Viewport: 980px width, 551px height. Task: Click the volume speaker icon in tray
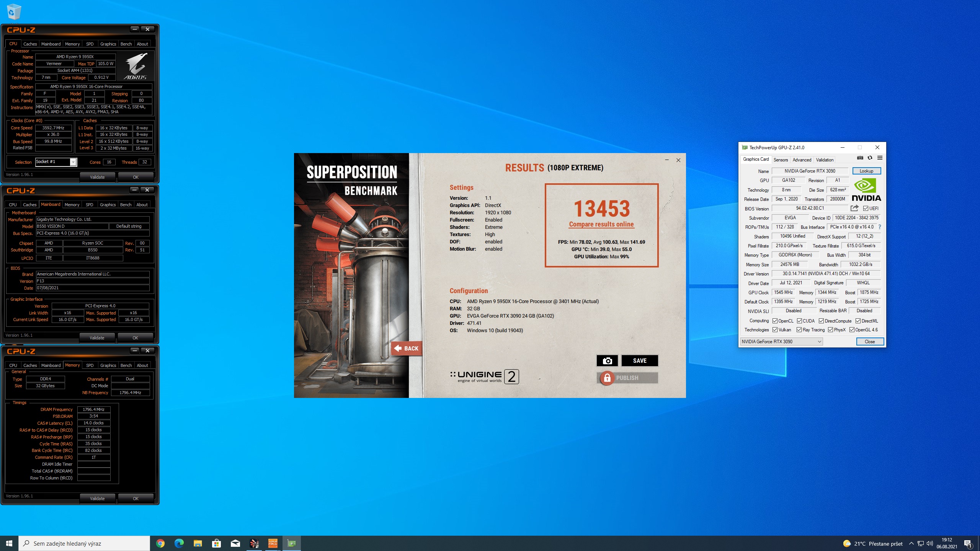pos(930,543)
